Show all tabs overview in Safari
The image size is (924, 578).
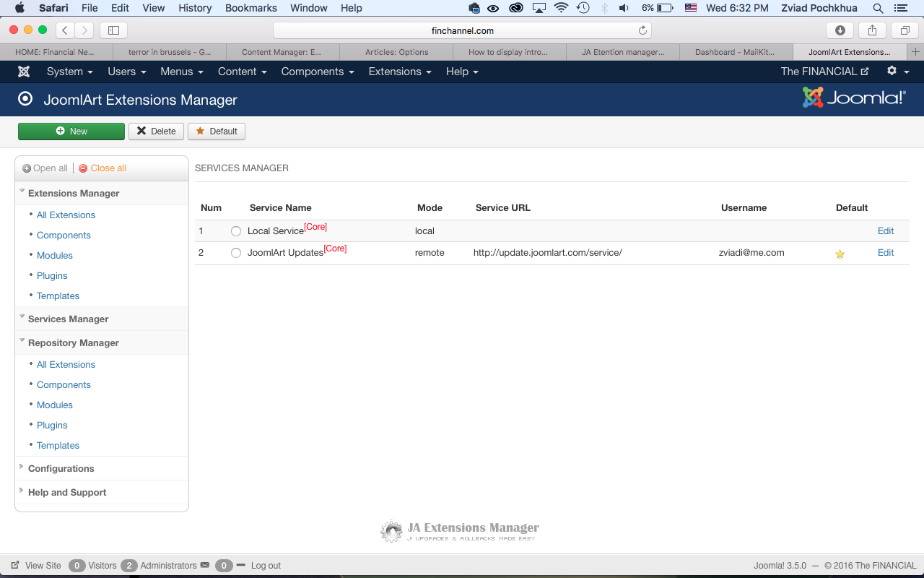pos(905,30)
